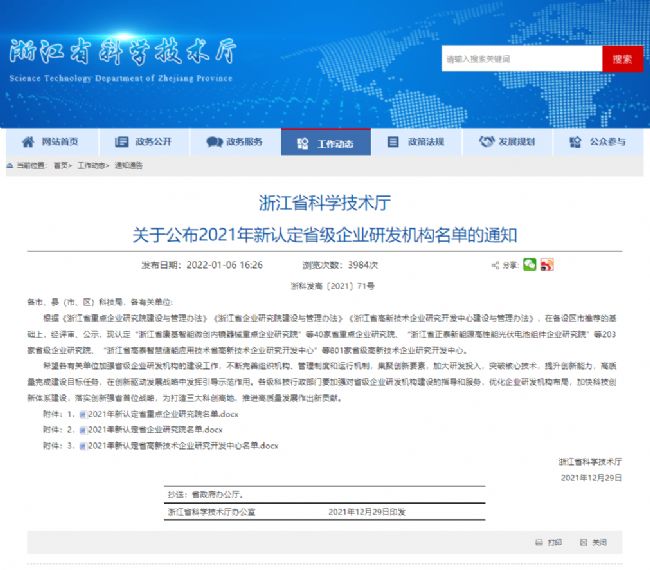Share the article via WeChat icon
650x570 pixels.
pos(529,264)
